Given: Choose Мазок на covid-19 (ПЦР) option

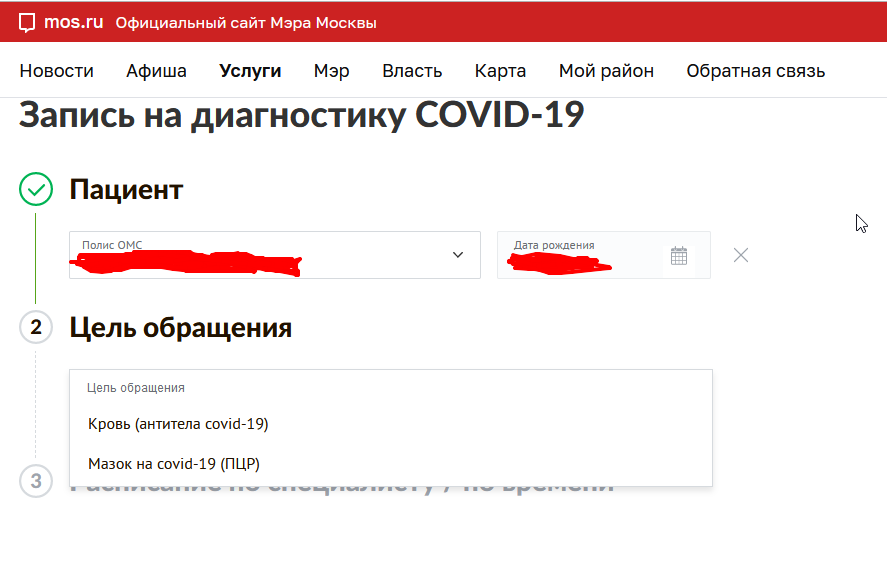Looking at the screenshot, I should pos(390,464).
